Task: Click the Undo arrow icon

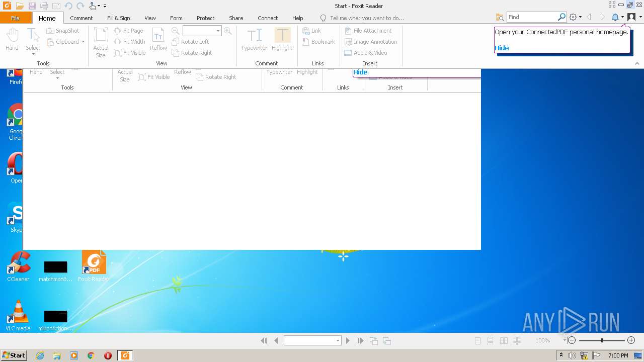Action: tap(68, 6)
